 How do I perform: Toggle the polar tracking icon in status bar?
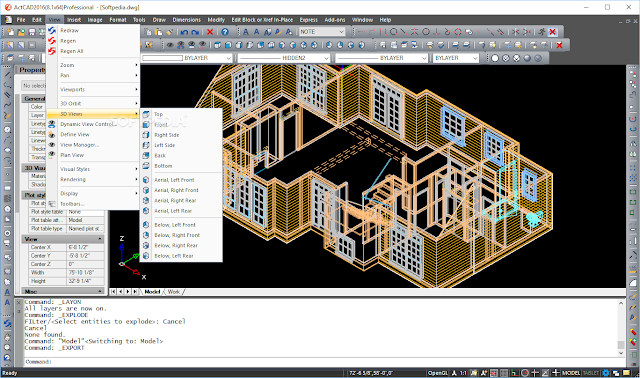pos(525,373)
